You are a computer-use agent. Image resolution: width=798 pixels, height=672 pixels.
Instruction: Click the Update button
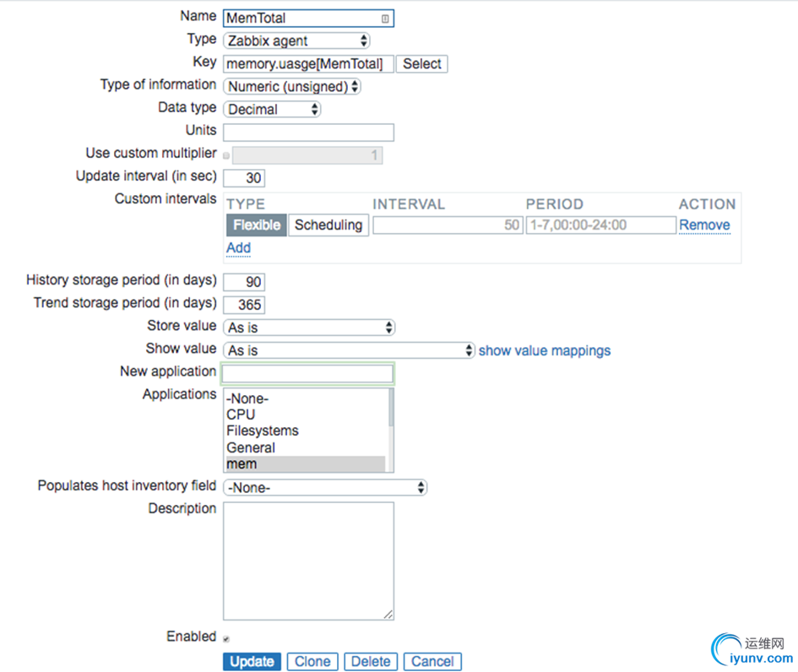(252, 662)
